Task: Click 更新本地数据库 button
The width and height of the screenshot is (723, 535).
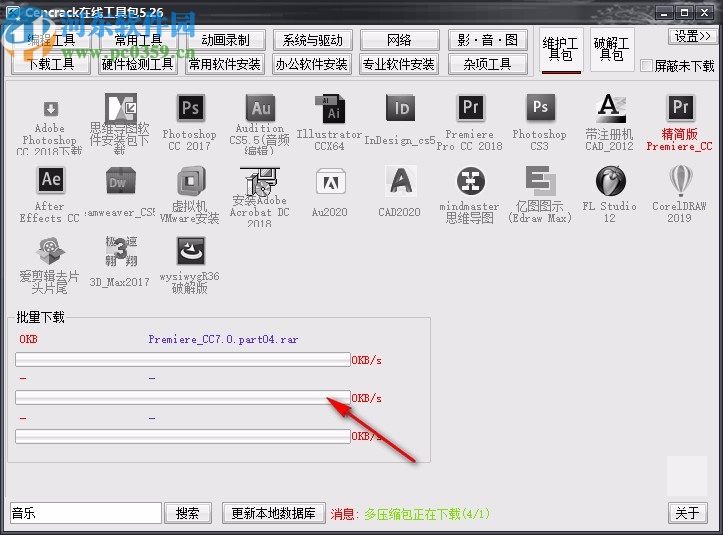Action: [273, 513]
